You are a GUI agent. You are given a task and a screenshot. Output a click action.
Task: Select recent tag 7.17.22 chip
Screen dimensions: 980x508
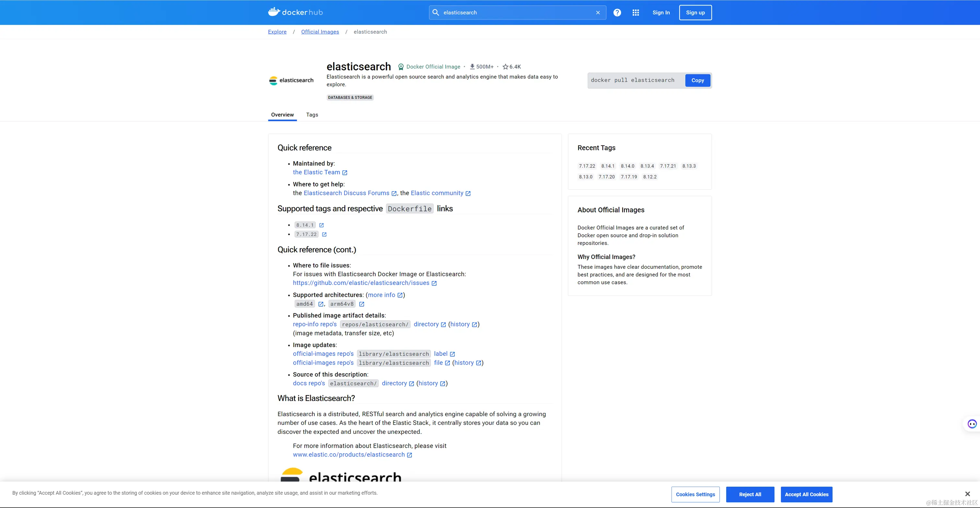(587, 166)
